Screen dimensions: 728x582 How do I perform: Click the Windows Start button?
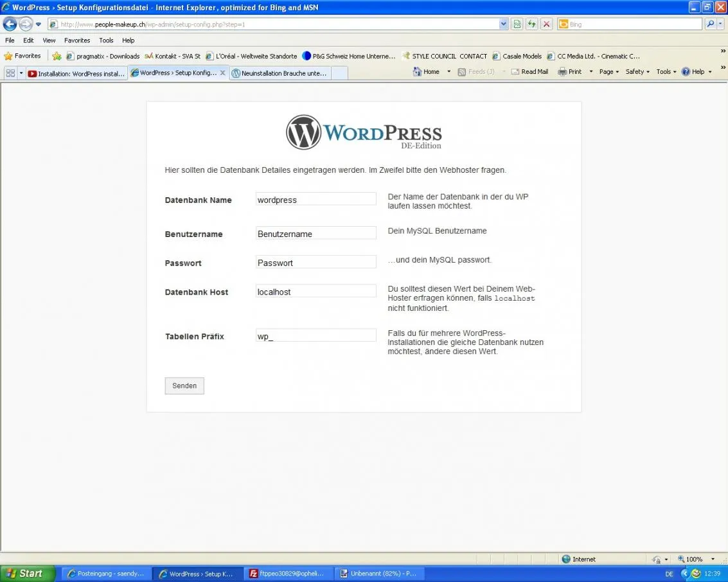tap(27, 574)
